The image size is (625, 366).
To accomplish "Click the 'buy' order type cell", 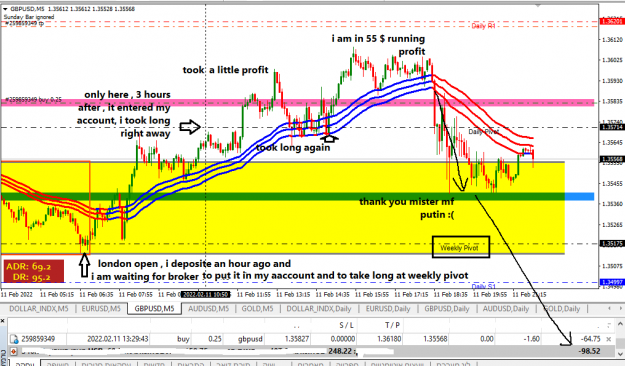I will coord(183,339).
